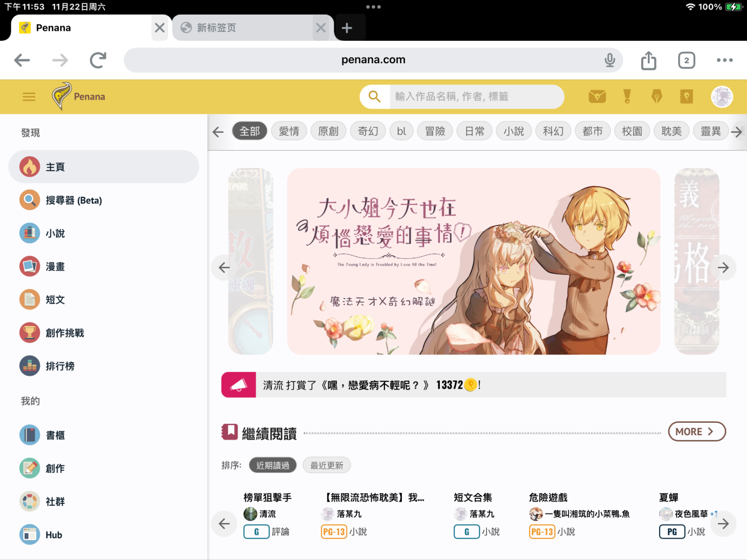747x560 pixels.
Task: Open 搜尋器 (Beta) in sidebar
Action: point(104,200)
